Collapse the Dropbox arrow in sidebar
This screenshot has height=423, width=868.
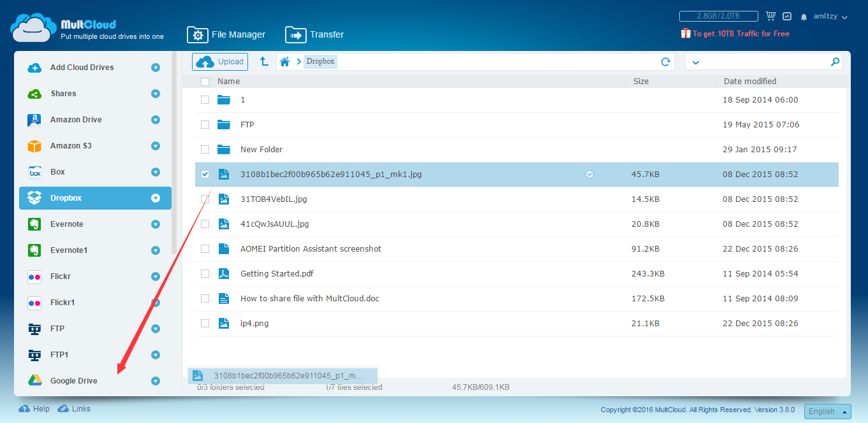(156, 198)
